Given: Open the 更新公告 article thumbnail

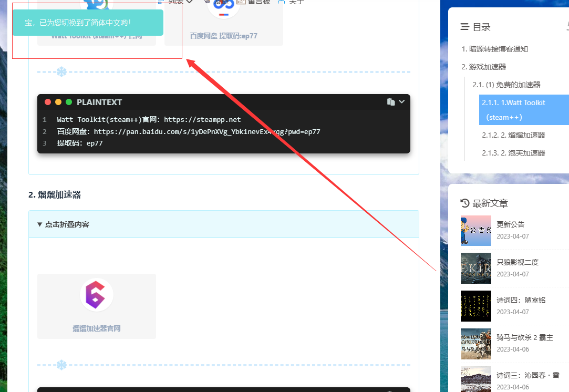Looking at the screenshot, I should click(x=475, y=230).
